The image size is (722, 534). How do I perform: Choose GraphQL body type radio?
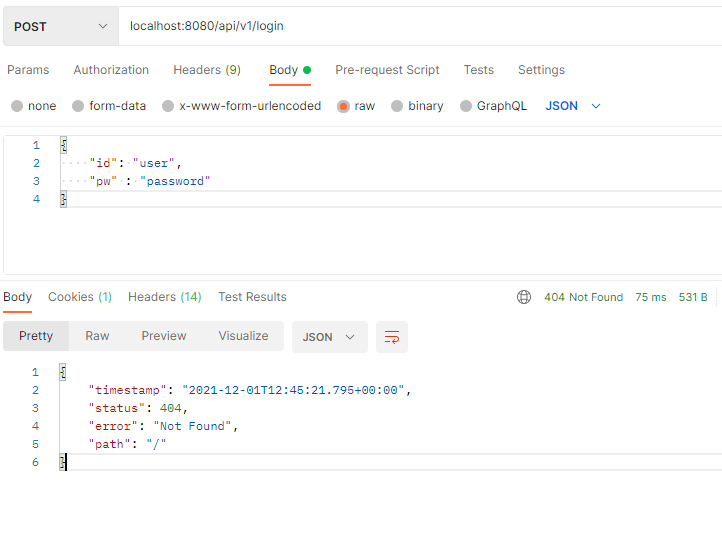[466, 106]
